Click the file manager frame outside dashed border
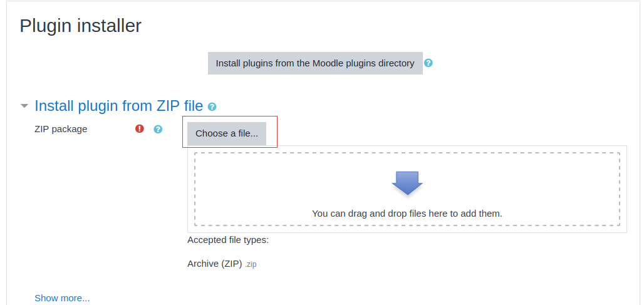 407,229
